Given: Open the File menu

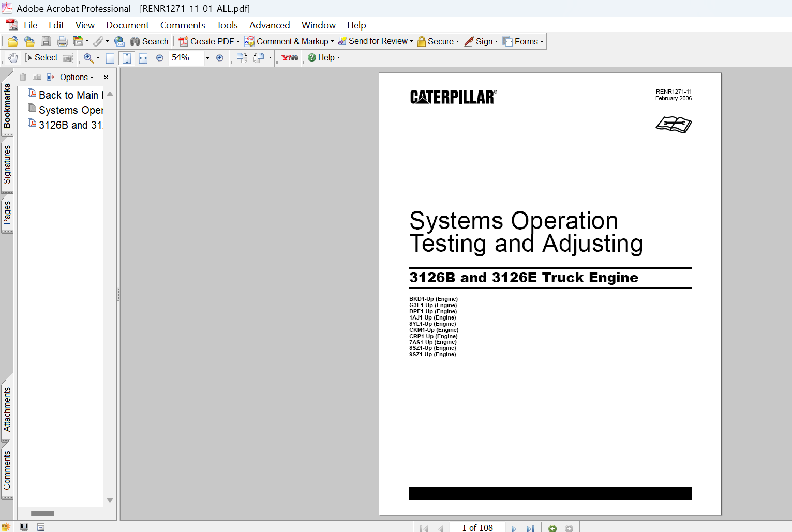Looking at the screenshot, I should tap(31, 25).
